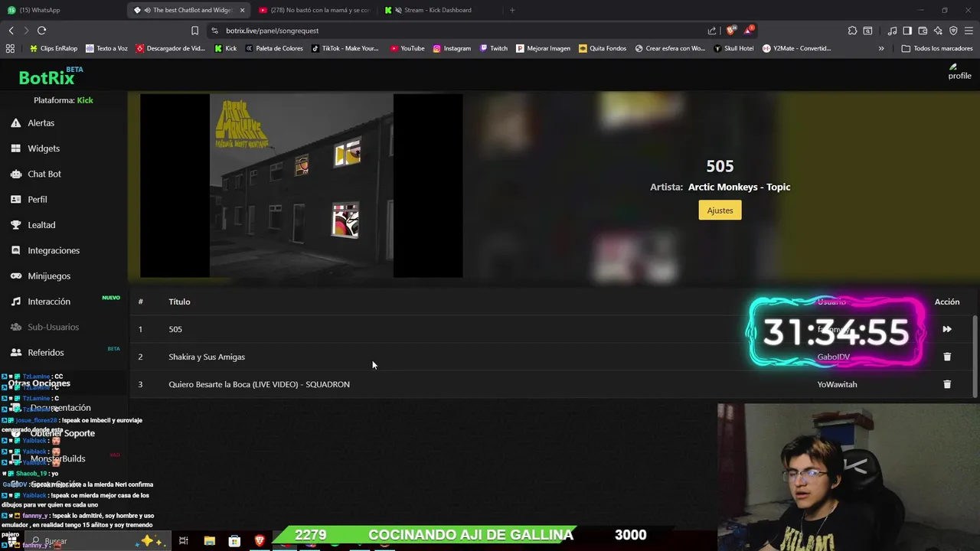Click the Minijuegos gamepad icon
Image resolution: width=980 pixels, height=551 pixels.
[15, 275]
